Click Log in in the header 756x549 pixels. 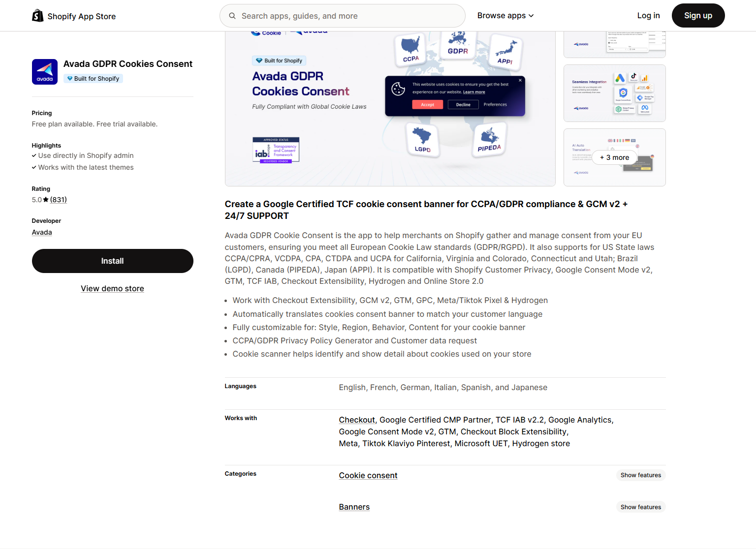(648, 16)
